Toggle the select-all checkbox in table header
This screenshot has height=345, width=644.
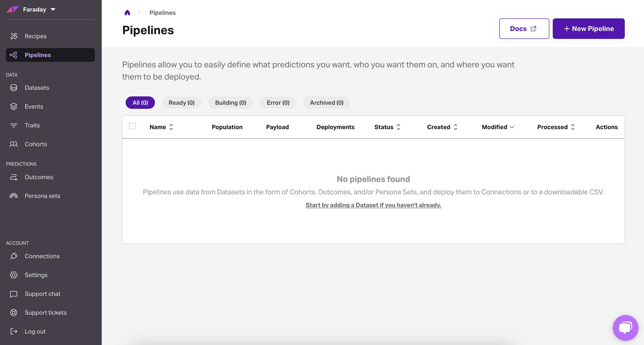132,126
